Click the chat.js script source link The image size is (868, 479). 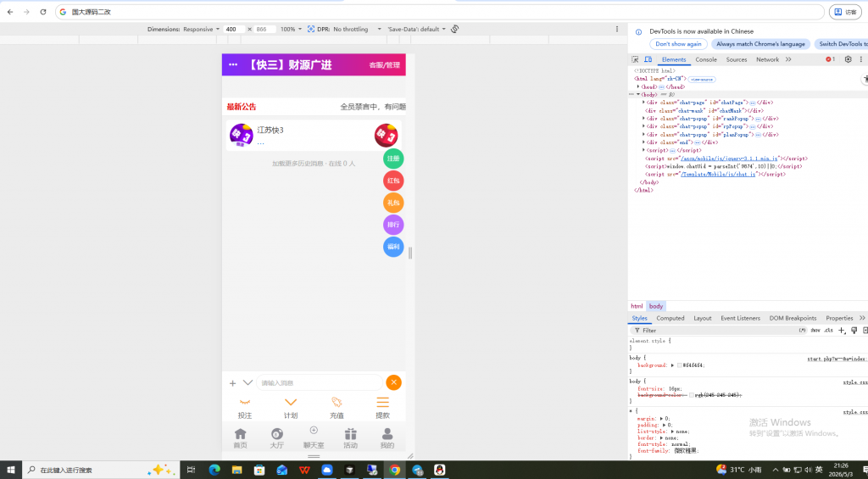(718, 175)
